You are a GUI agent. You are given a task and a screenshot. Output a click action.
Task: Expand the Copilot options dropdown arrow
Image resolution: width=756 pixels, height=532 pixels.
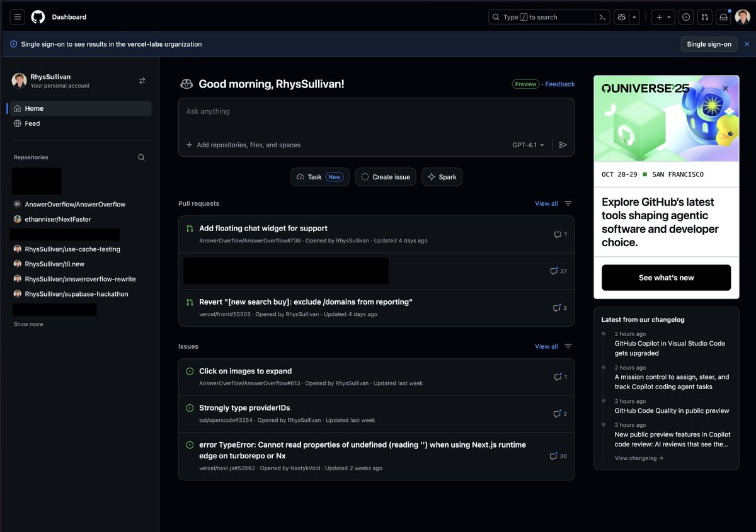pos(634,17)
